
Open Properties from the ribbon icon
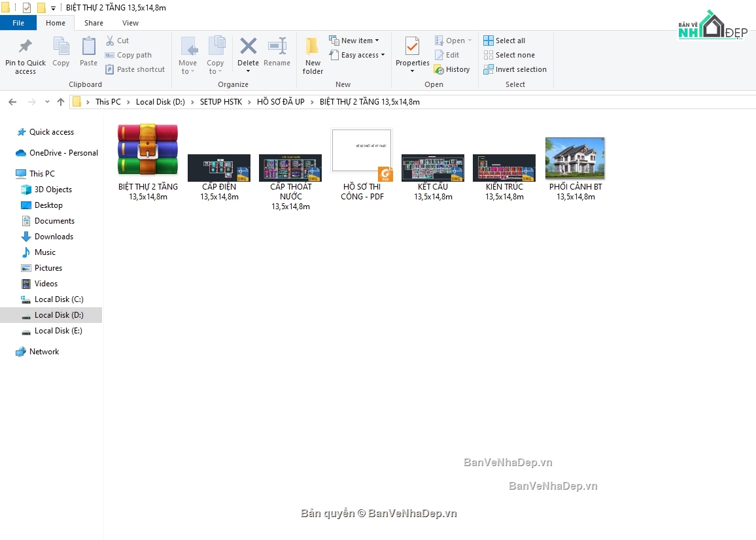pos(412,52)
